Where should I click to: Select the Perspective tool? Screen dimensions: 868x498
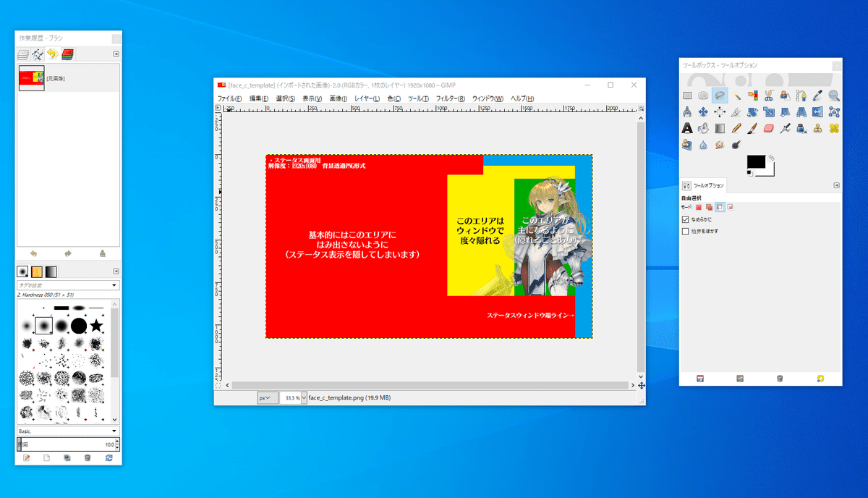801,111
